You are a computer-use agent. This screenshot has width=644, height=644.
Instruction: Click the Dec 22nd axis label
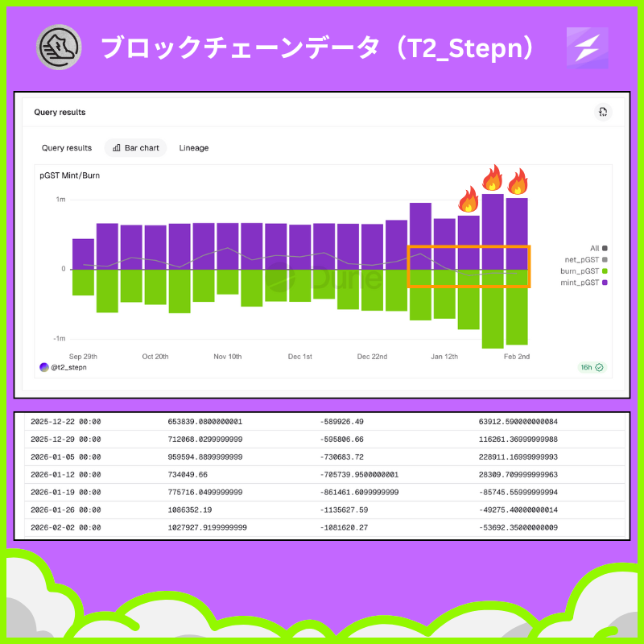pos(372,357)
